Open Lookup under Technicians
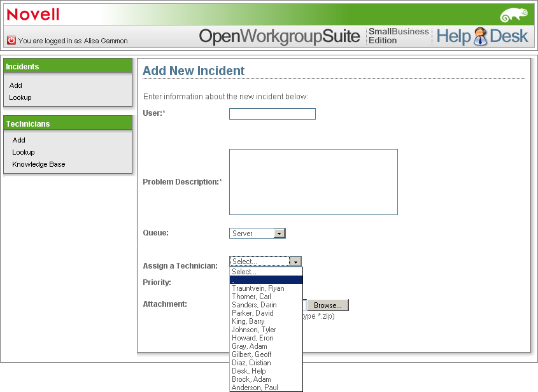This screenshot has width=538, height=392. (x=24, y=152)
